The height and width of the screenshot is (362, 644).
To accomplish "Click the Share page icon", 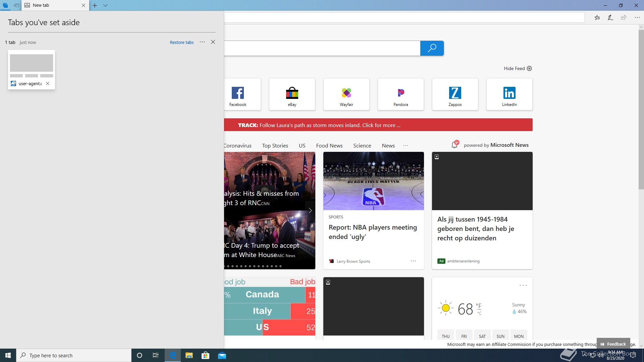I will [x=624, y=17].
